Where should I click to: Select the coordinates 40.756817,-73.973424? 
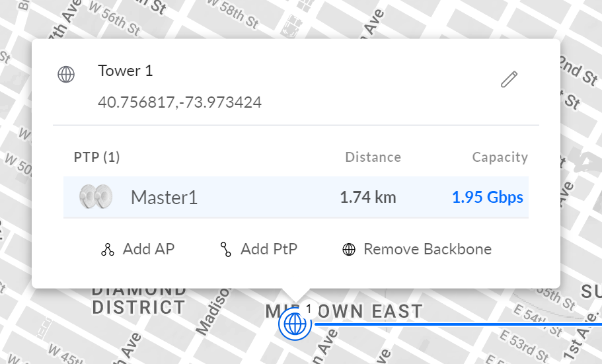pos(180,102)
